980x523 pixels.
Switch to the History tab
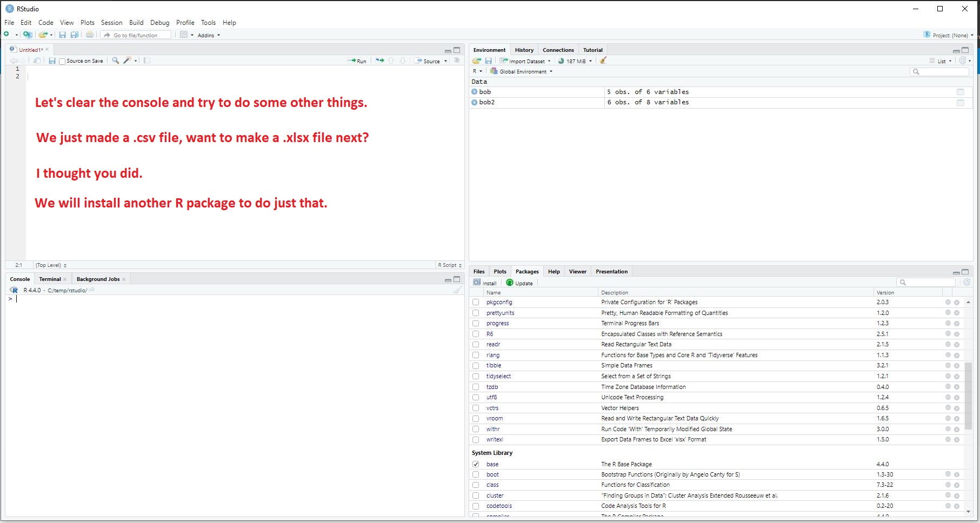click(524, 50)
